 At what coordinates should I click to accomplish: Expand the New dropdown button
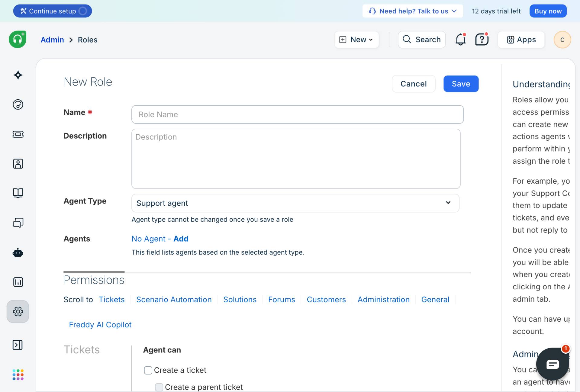(356, 40)
